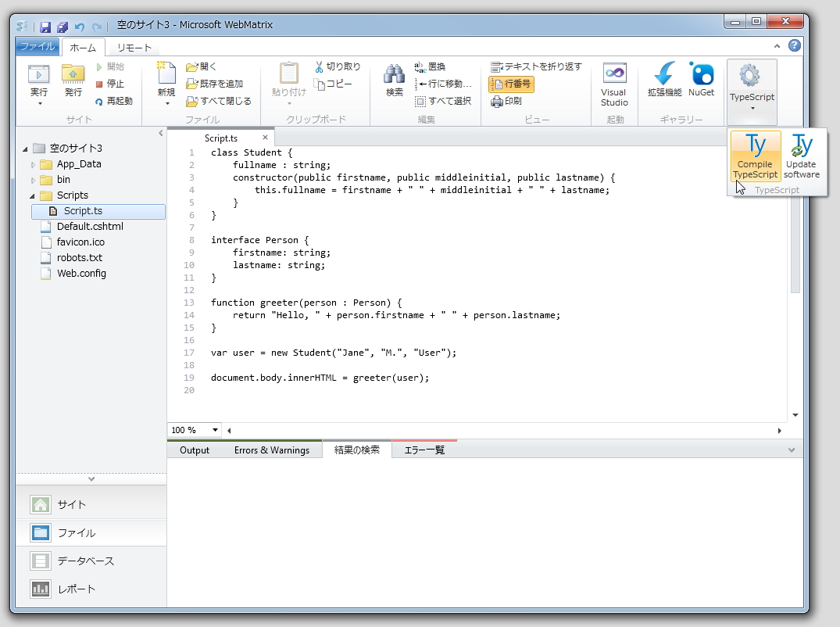Image resolution: width=840 pixels, height=627 pixels.
Task: Select the 結果の検索 tab
Action: pos(357,450)
